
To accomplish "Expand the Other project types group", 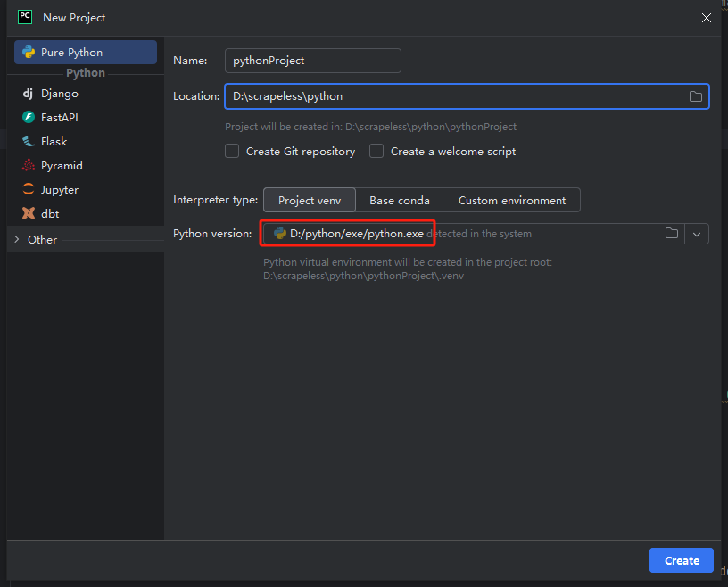I will 17,239.
